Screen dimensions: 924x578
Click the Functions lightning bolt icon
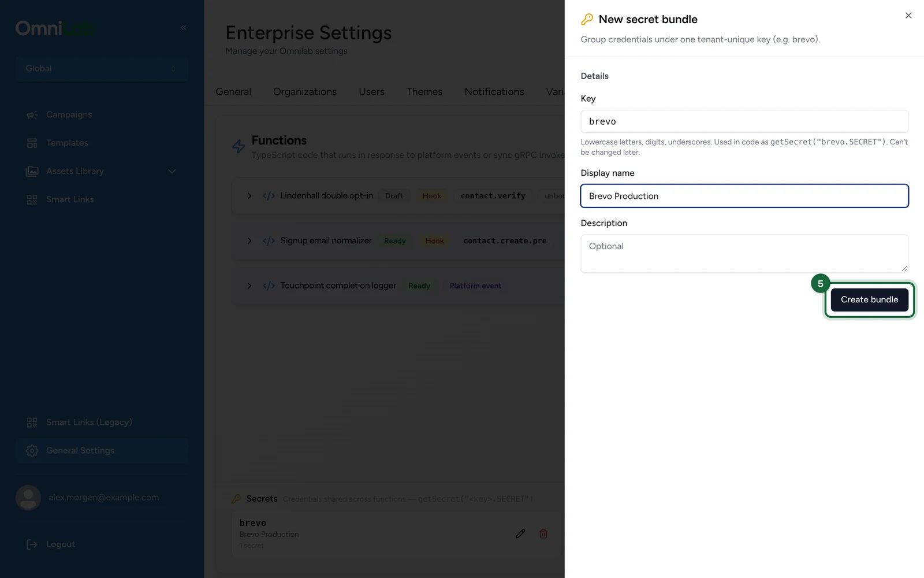coord(239,146)
